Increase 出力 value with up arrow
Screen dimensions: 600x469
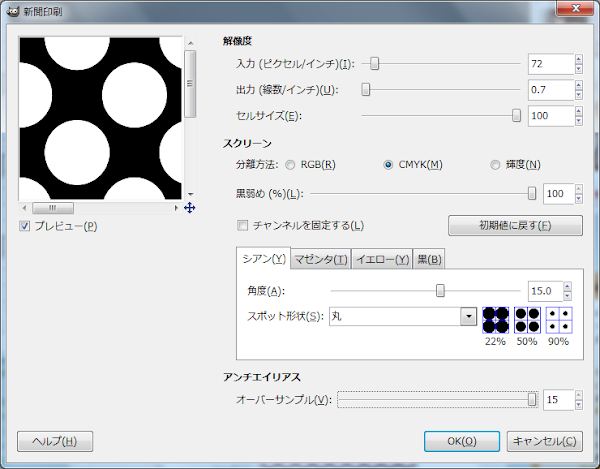point(579,85)
